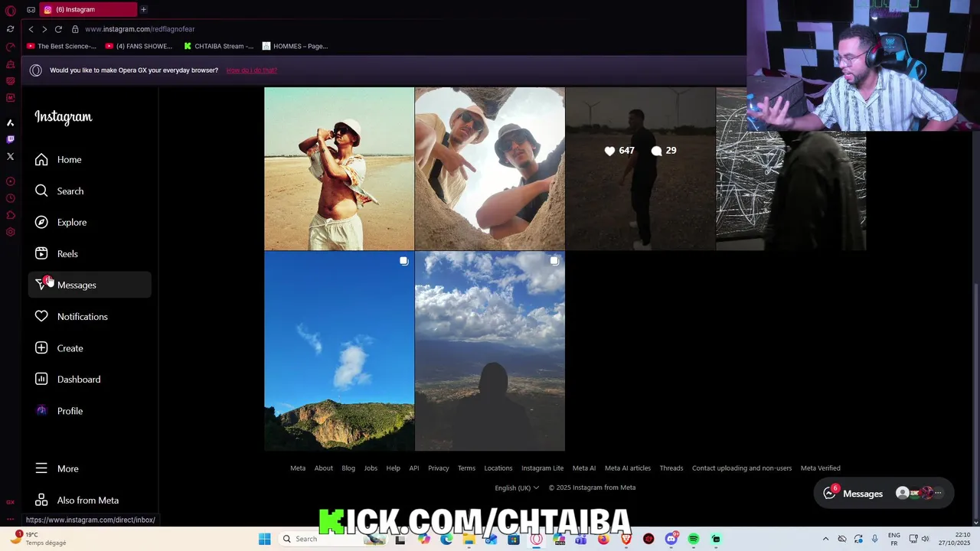Open the weather widget showing 19°C
The image size is (980, 551).
pyautogui.click(x=40, y=539)
